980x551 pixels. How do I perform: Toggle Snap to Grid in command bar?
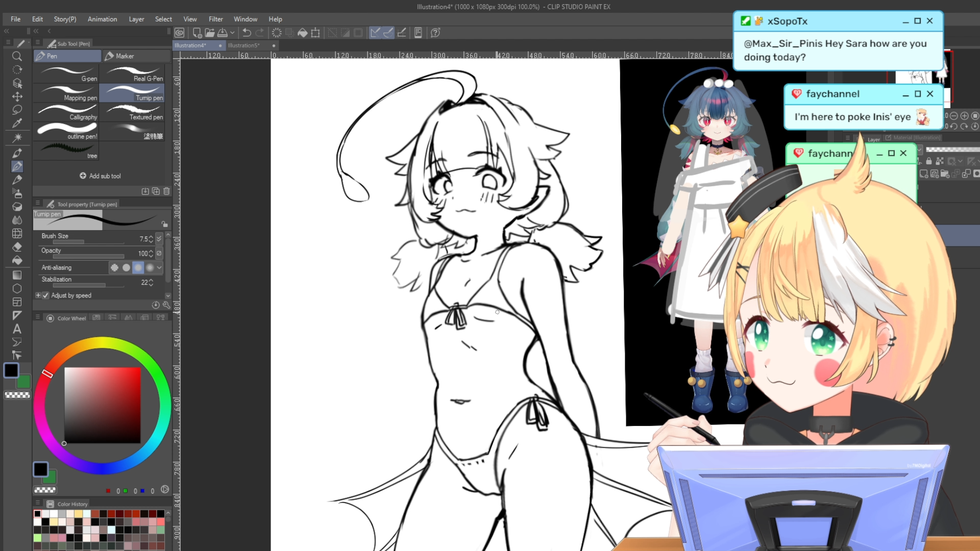[402, 33]
